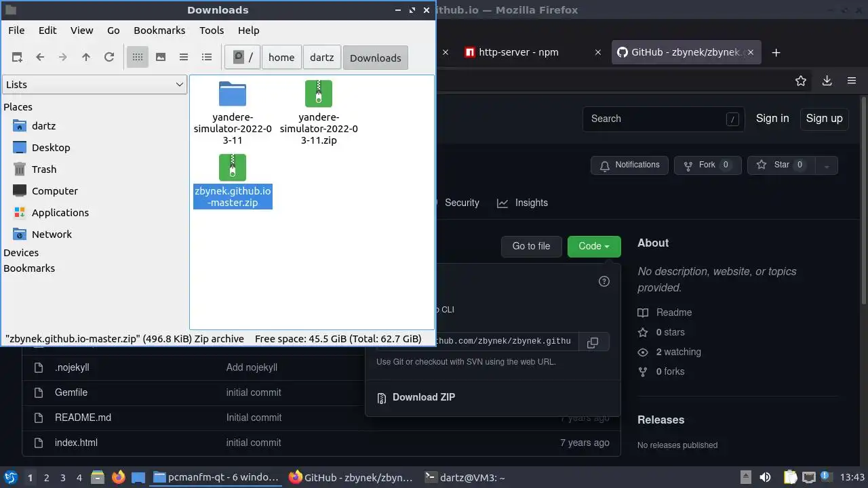Copy the clone URL to clipboard
The height and width of the screenshot is (488, 868).
point(593,342)
